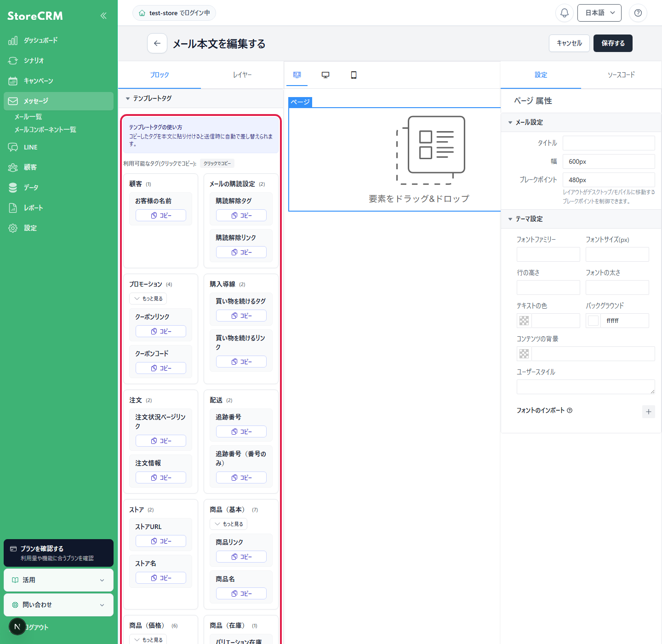Focus the フォントサイズ(px) field
This screenshot has width=662, height=644.
click(x=617, y=254)
